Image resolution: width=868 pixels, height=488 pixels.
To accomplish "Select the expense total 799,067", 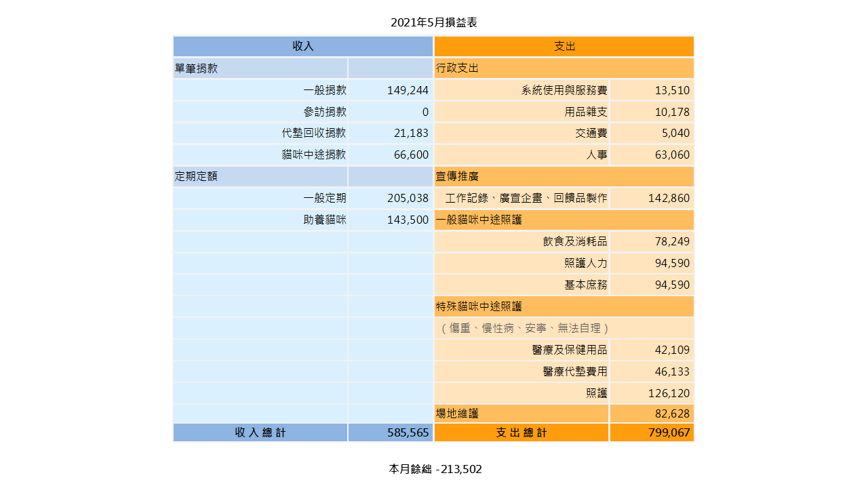I will (669, 432).
